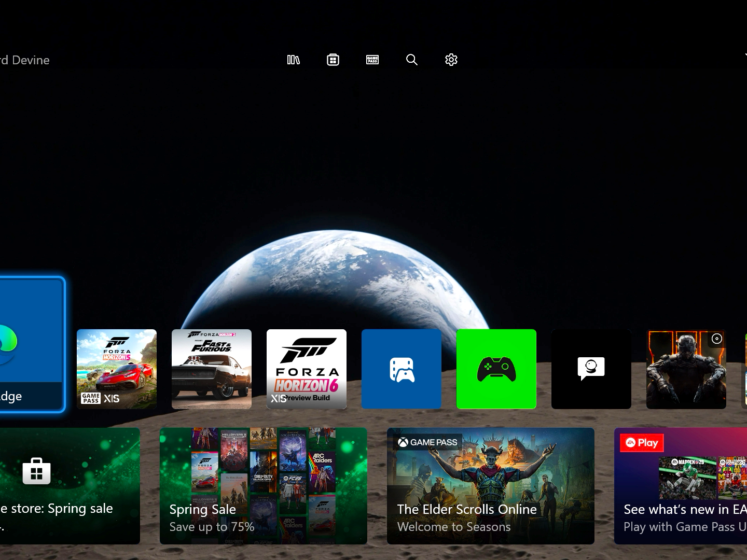Click the GAME PASS label on the Elder Scrolls card
747x560 pixels.
[428, 442]
